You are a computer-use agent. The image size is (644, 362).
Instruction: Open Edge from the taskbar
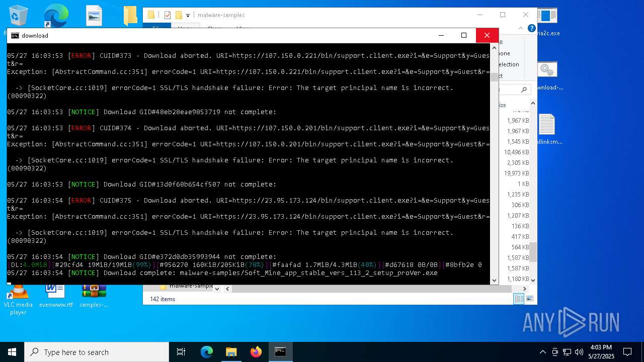click(207, 352)
